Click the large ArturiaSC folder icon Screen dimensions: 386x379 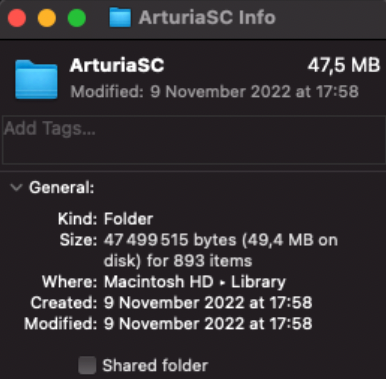click(36, 79)
